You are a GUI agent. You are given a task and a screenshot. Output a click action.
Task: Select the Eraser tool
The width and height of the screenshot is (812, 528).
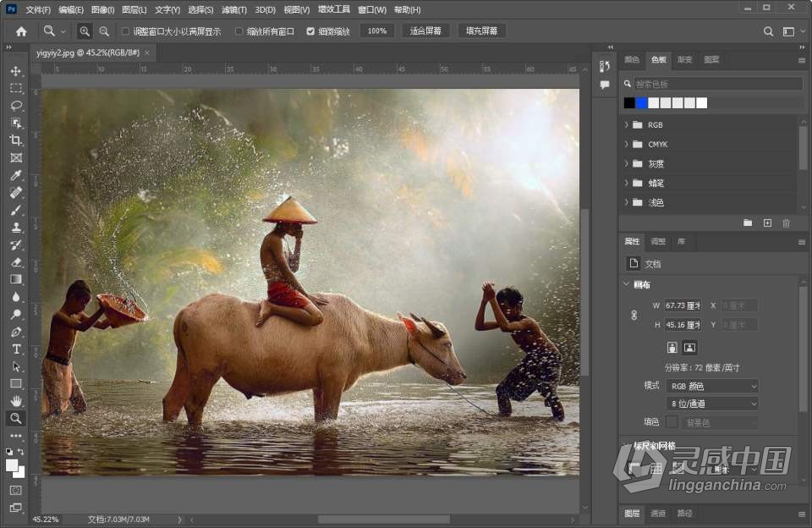tap(16, 262)
